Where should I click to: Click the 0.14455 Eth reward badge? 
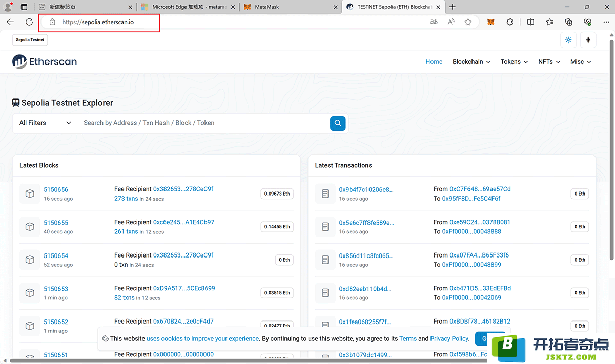[277, 227]
